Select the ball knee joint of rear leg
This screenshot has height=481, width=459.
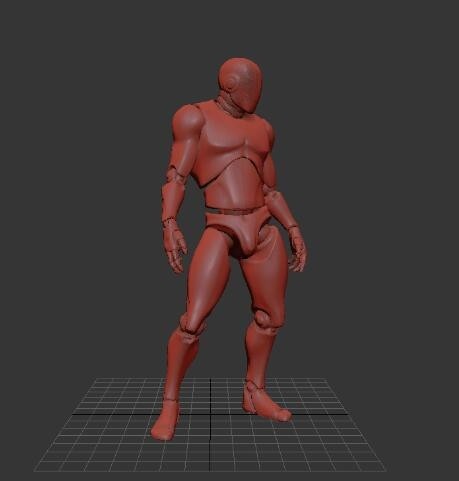pos(265,320)
